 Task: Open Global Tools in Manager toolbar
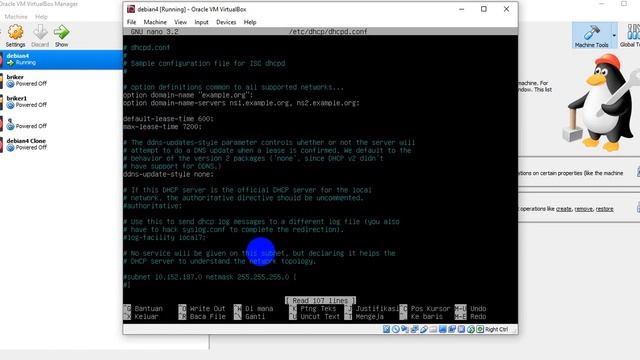click(x=631, y=36)
